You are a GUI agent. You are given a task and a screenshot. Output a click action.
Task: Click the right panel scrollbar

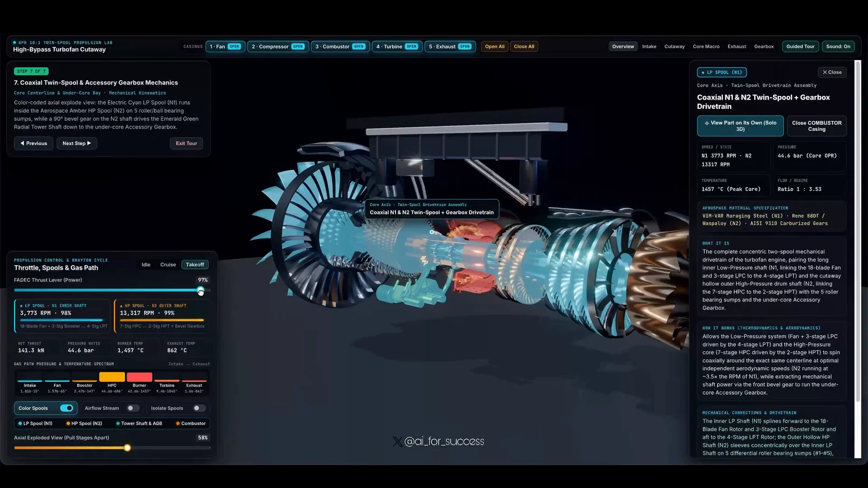coord(858,230)
